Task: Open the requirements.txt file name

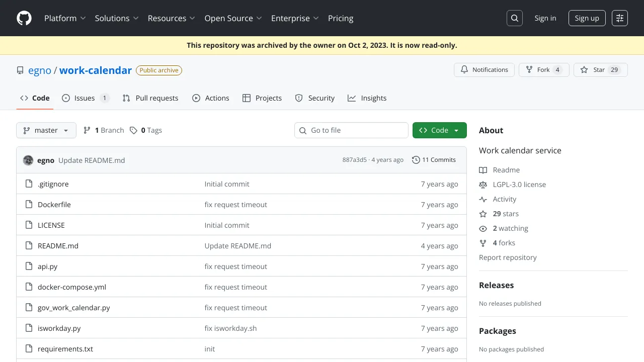Action: tap(65, 349)
